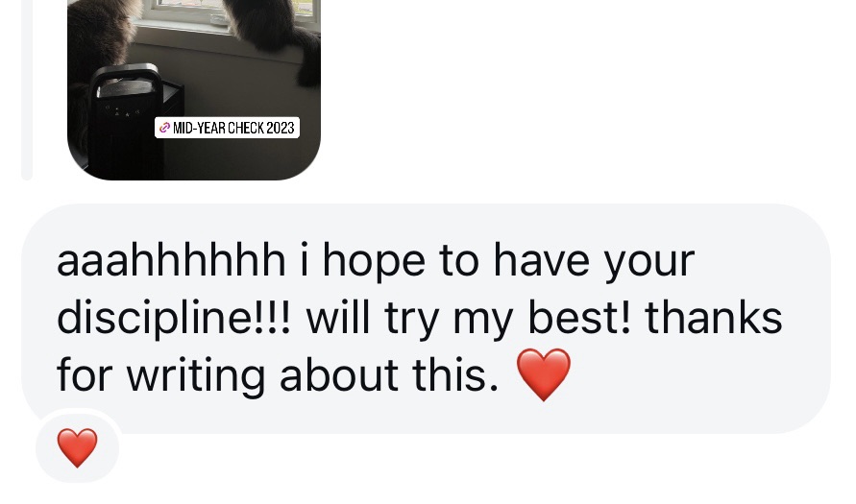This screenshot has width=856, height=504.
Task: Click the words "about this." in the message
Action: [x=389, y=375]
